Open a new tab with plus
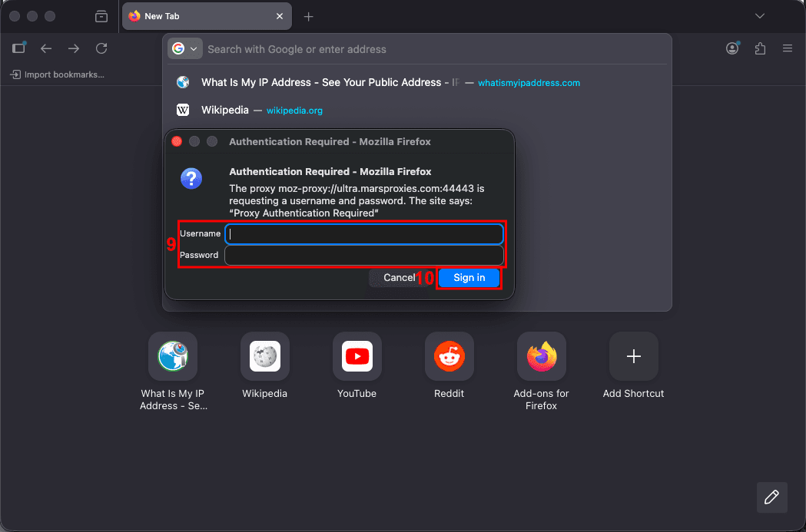 [308, 16]
